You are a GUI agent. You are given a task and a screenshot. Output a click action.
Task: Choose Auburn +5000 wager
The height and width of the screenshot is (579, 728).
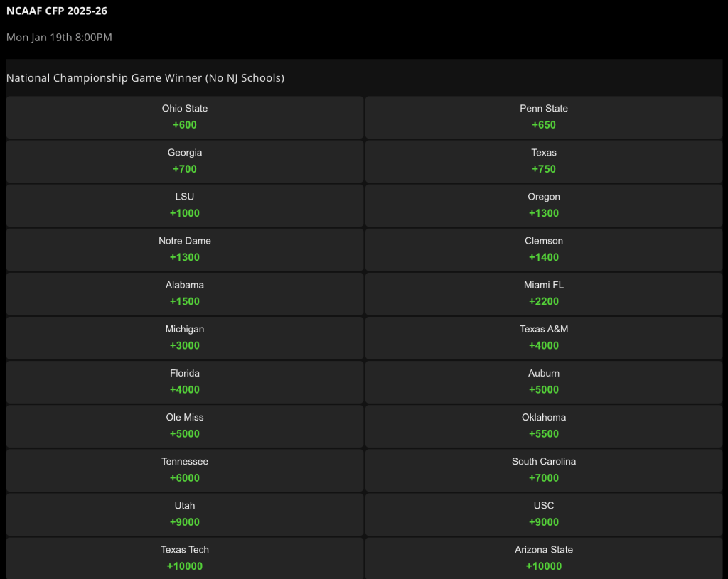544,382
